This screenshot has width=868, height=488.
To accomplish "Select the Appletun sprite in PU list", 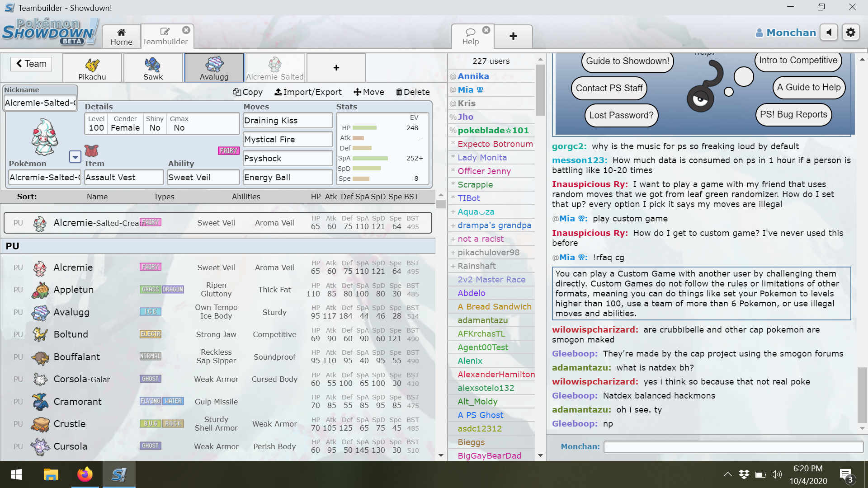I will coord(40,290).
